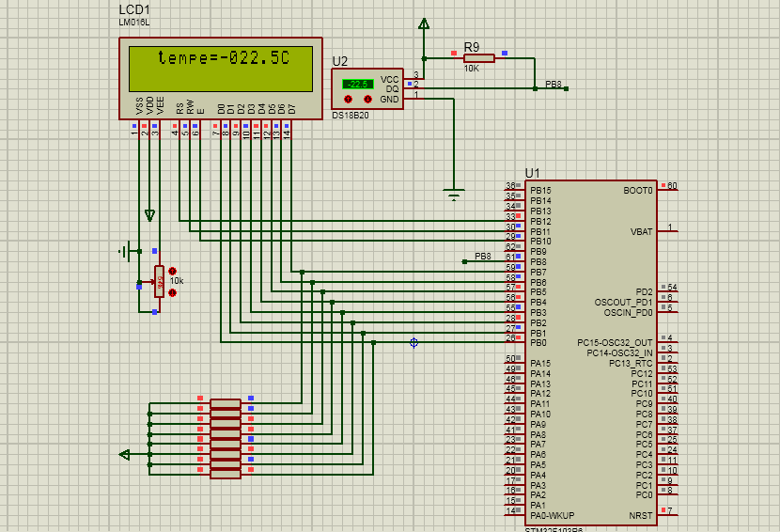
Task: Click the VBAT pin label on U1
Action: pyautogui.click(x=641, y=232)
